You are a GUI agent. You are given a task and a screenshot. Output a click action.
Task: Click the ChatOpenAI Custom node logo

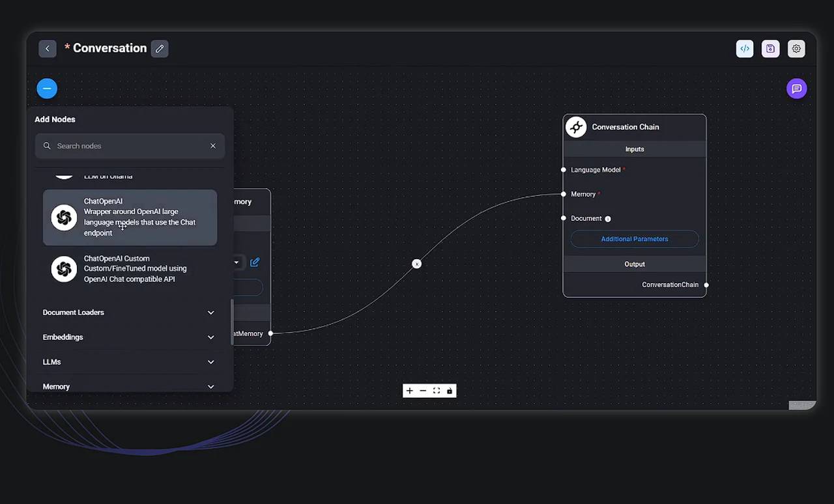tap(64, 269)
